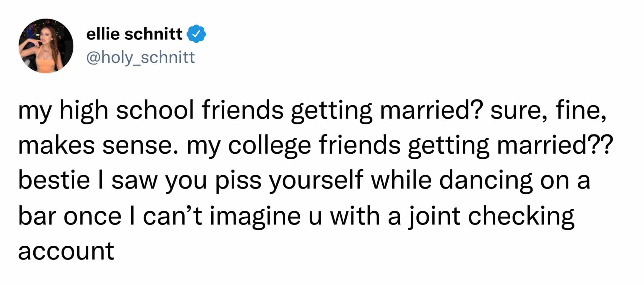The width and height of the screenshot is (644, 285).
Task: Click the blue verified checkmark badge
Action: pos(197,34)
